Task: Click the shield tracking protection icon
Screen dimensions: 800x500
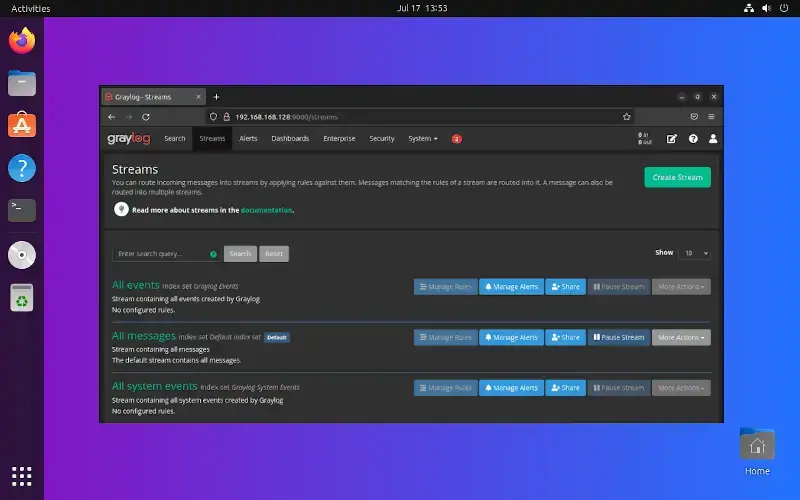Action: pyautogui.click(x=213, y=117)
